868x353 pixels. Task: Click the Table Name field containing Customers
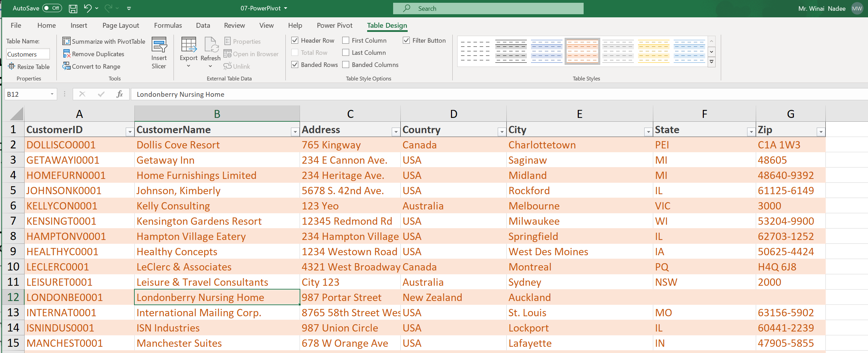coord(28,54)
